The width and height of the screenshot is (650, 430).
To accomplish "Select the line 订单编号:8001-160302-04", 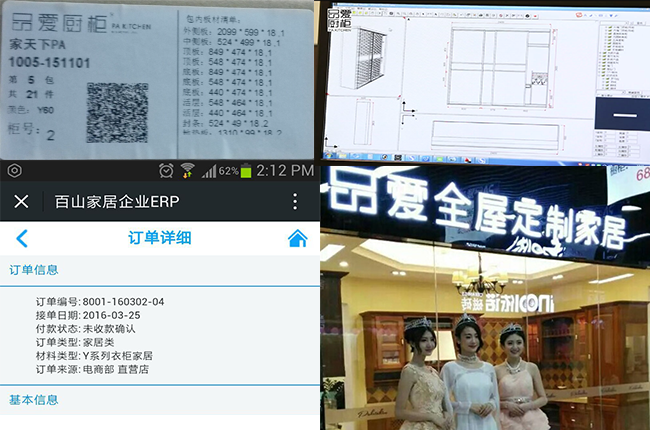I will [x=100, y=302].
